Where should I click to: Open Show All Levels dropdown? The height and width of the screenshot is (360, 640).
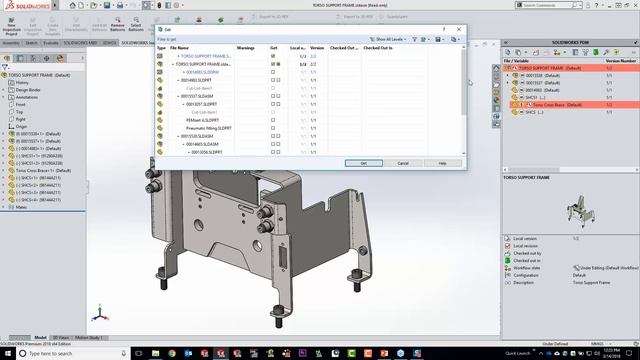(388, 39)
